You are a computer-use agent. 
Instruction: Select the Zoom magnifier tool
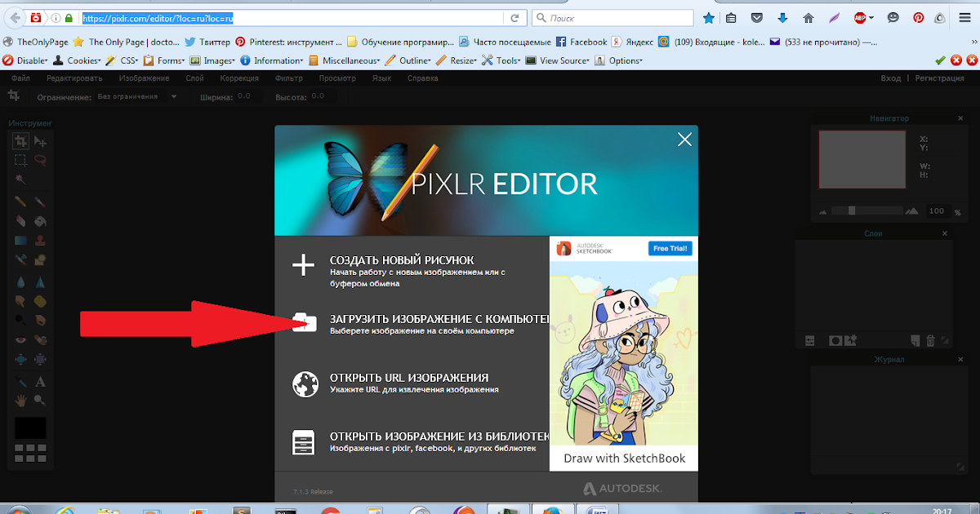pyautogui.click(x=40, y=400)
